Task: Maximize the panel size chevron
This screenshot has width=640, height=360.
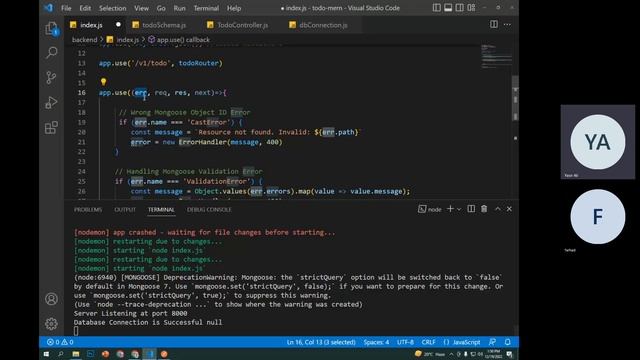Action: 498,209
